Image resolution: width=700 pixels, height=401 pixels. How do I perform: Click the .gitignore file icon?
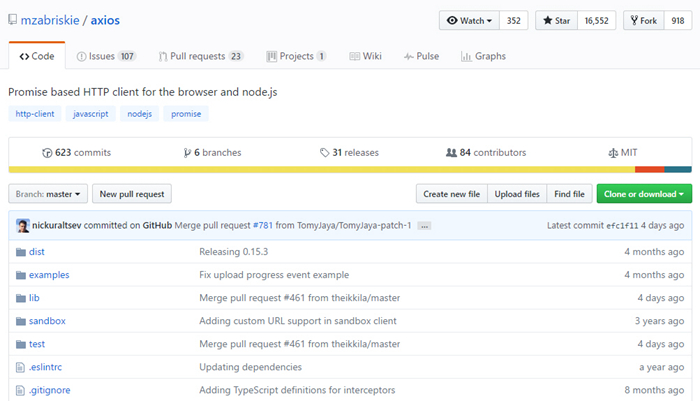[x=20, y=390]
